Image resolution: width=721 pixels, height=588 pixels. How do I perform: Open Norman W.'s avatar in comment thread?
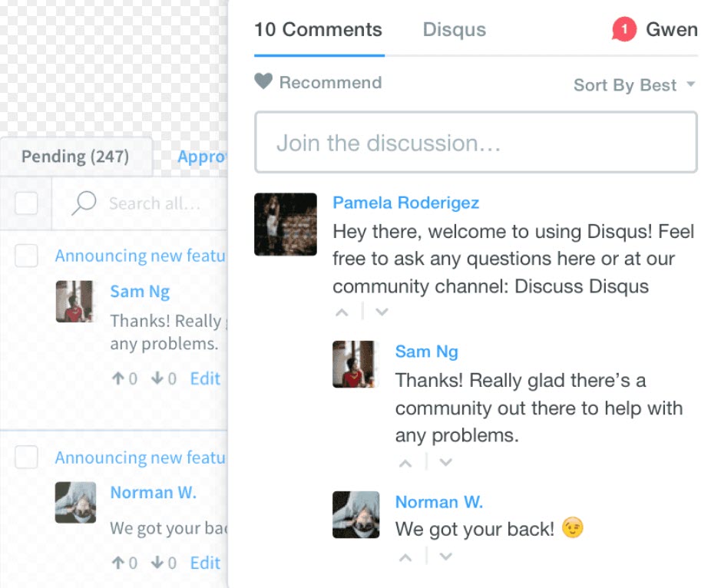(x=356, y=514)
